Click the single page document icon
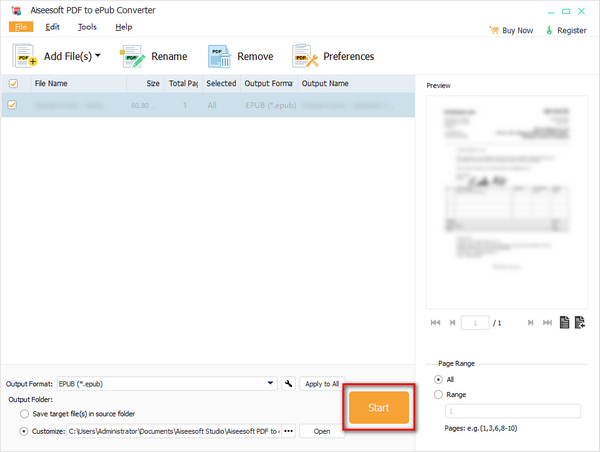The width and height of the screenshot is (600, 452). pos(564,322)
